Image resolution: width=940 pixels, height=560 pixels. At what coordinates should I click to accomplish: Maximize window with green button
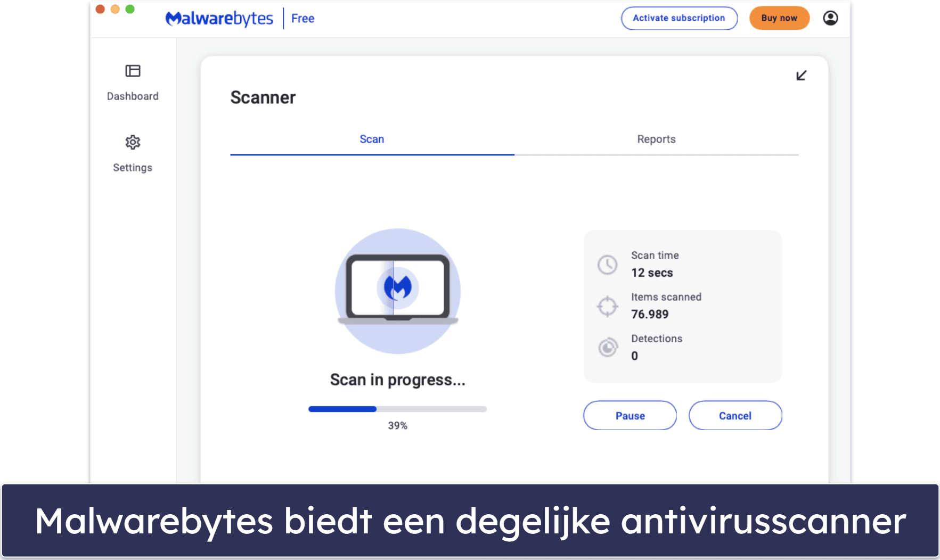(130, 9)
